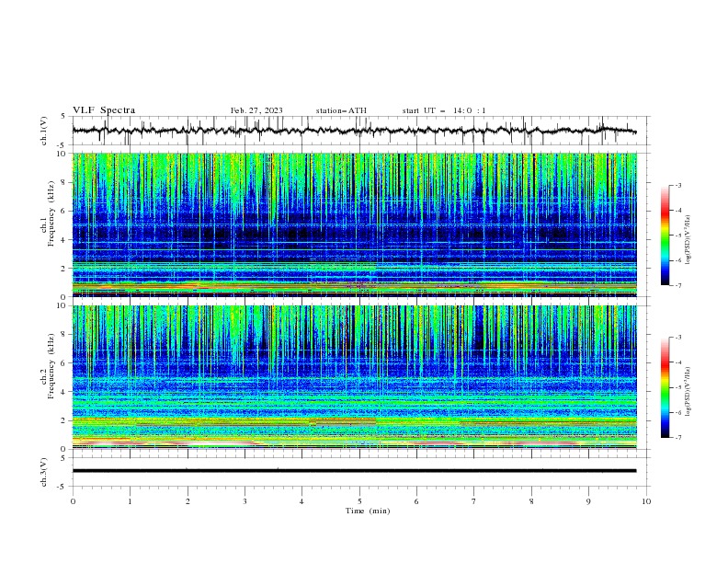Click time axis tick label "0"
Screen dimensions: 728x563
coord(73,501)
